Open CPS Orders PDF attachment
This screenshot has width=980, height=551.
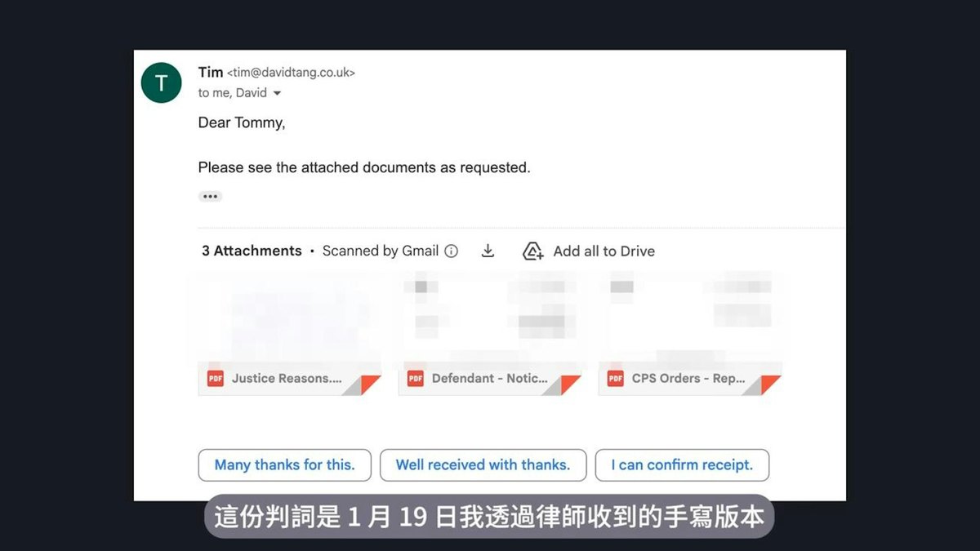(x=689, y=334)
